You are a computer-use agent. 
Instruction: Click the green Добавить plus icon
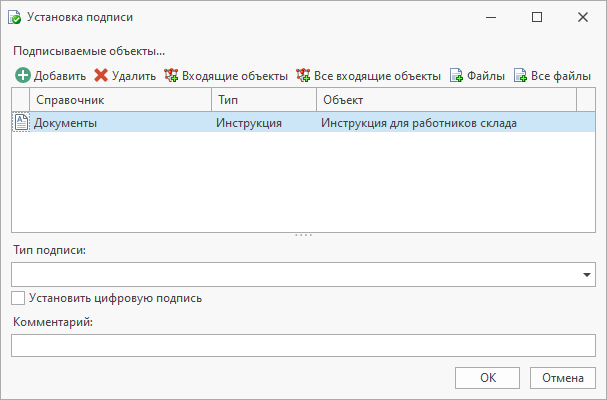coord(23,75)
